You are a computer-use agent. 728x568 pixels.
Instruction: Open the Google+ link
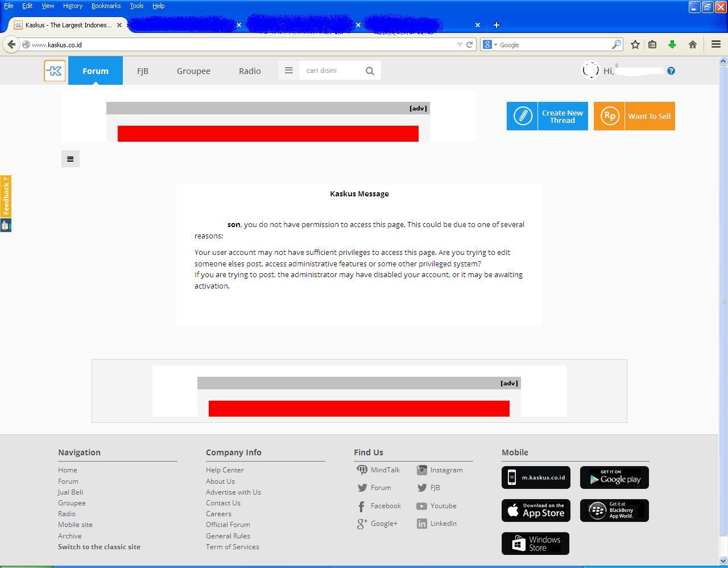[377, 524]
